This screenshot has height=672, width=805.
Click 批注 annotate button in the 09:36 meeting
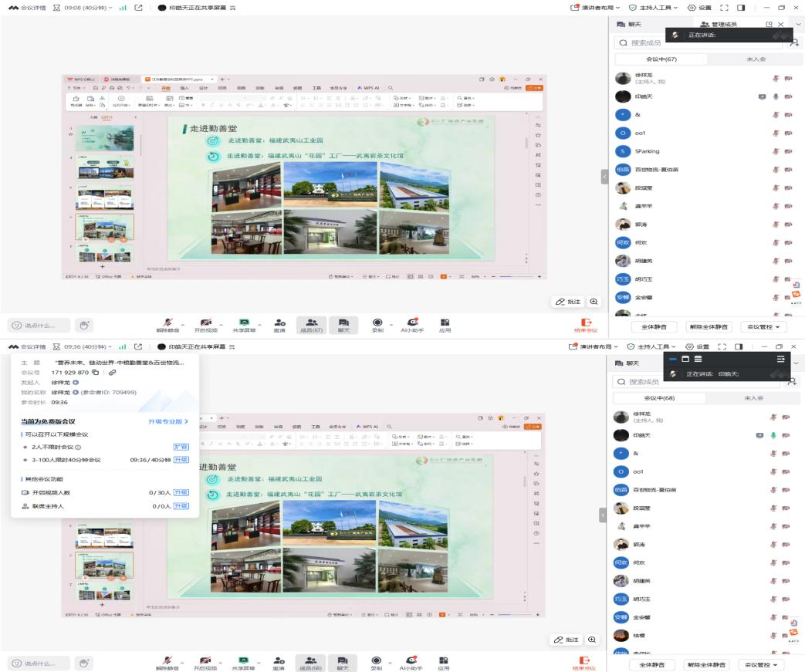pos(567,639)
